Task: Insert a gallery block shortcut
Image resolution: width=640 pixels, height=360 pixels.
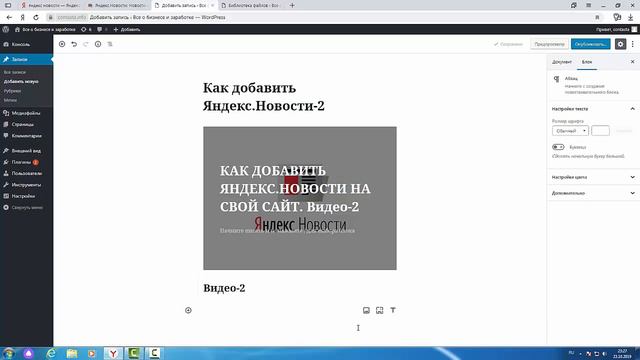Action: pos(380,310)
